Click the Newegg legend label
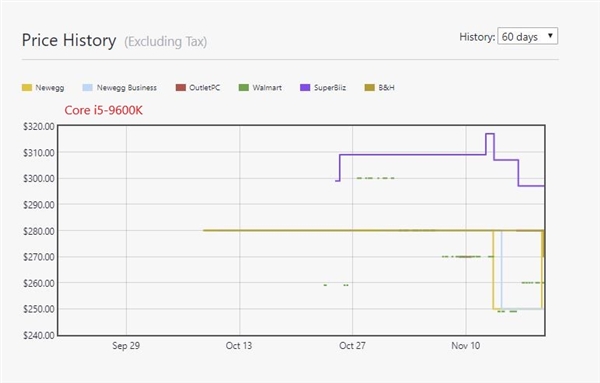The width and height of the screenshot is (600, 383). coord(50,88)
